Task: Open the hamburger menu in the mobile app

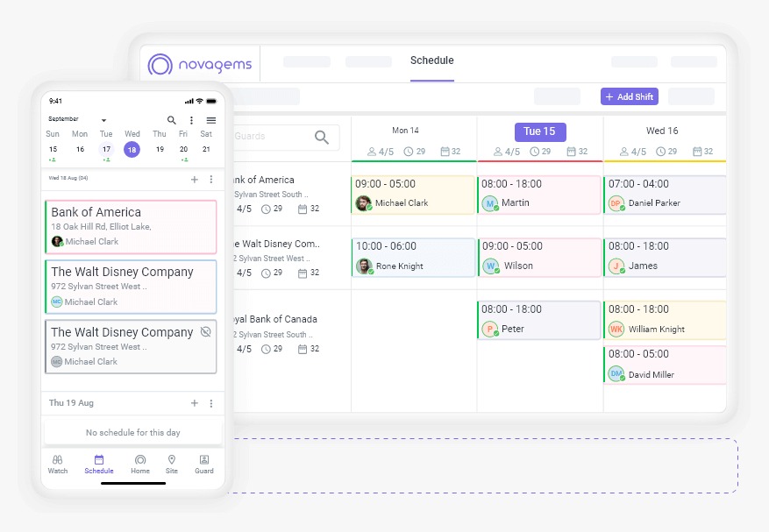Action: pyautogui.click(x=210, y=120)
